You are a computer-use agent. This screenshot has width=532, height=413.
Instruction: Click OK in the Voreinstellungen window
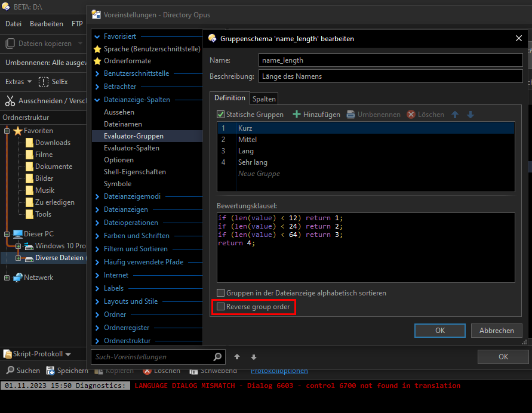503,357
